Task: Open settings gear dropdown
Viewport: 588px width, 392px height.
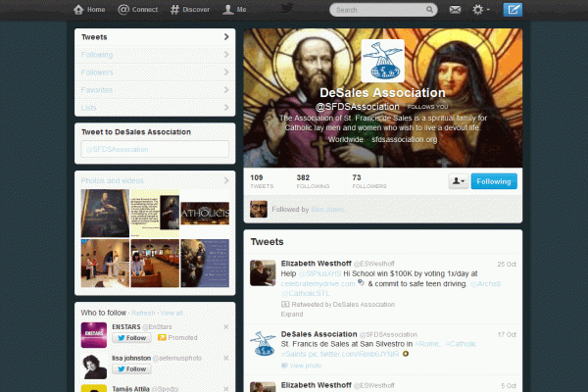Action: click(480, 10)
